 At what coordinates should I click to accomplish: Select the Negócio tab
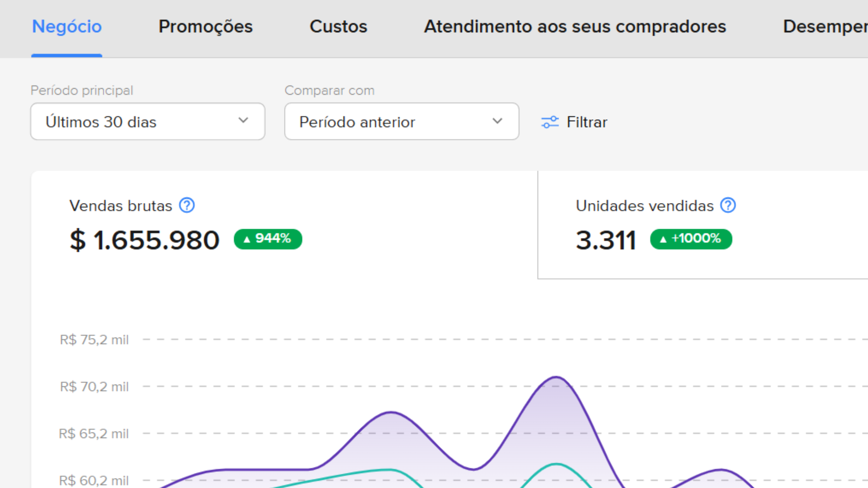click(67, 27)
